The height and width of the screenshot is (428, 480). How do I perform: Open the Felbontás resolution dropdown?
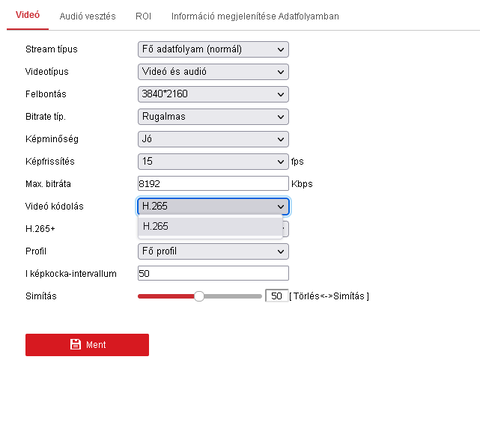(213, 94)
